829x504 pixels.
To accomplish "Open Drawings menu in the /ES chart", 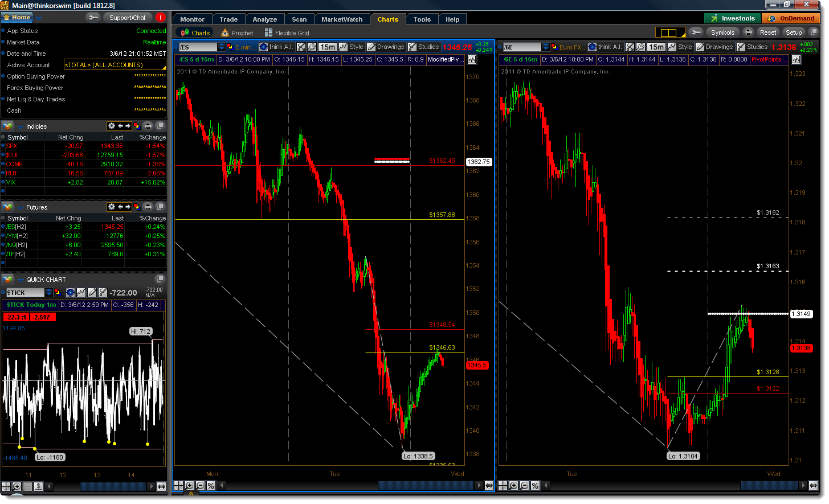I will point(386,47).
